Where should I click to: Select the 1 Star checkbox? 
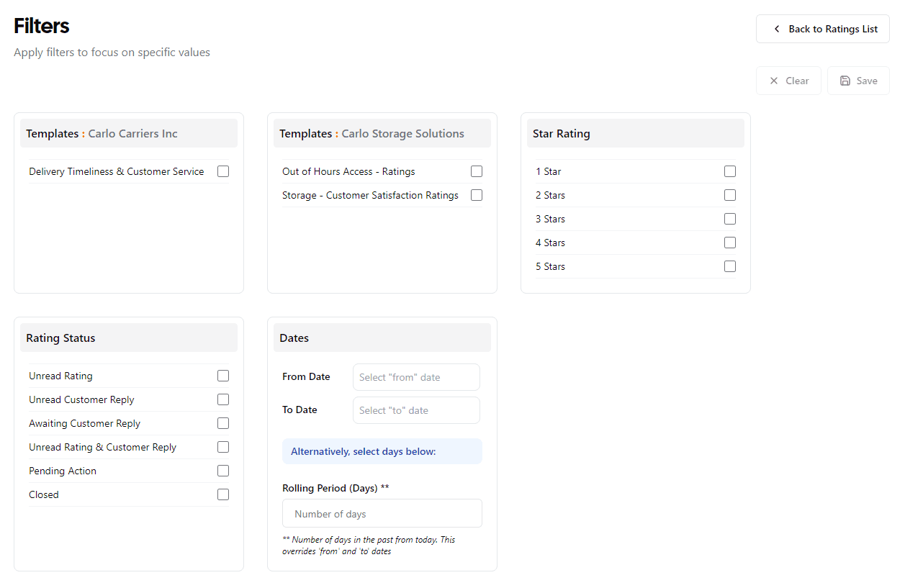tap(730, 171)
